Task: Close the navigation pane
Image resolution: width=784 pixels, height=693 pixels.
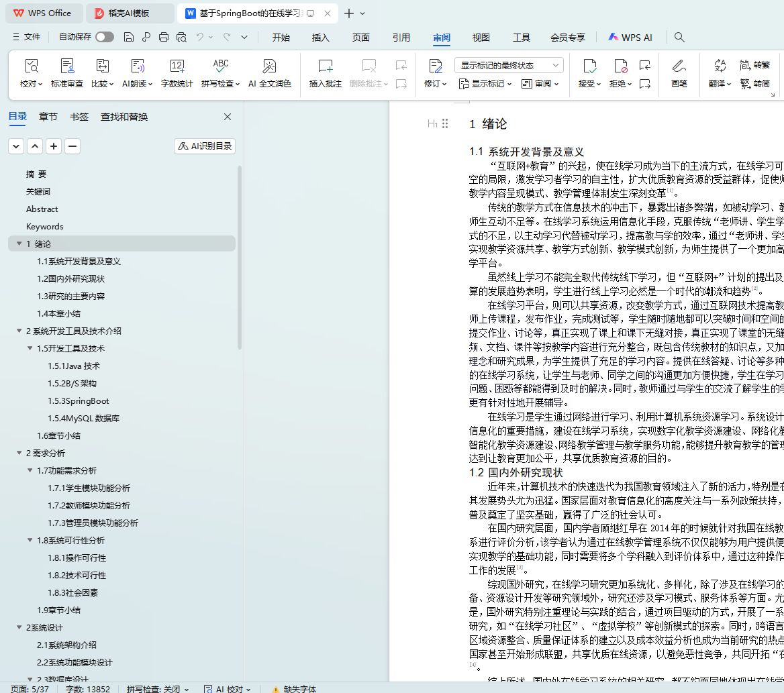Action: tap(228, 117)
